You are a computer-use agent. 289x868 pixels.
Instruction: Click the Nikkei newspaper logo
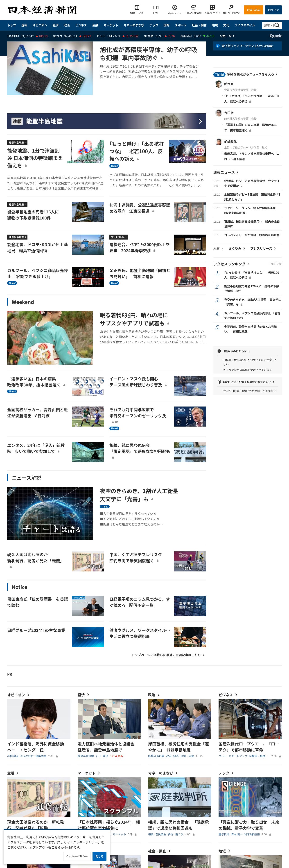42,10
